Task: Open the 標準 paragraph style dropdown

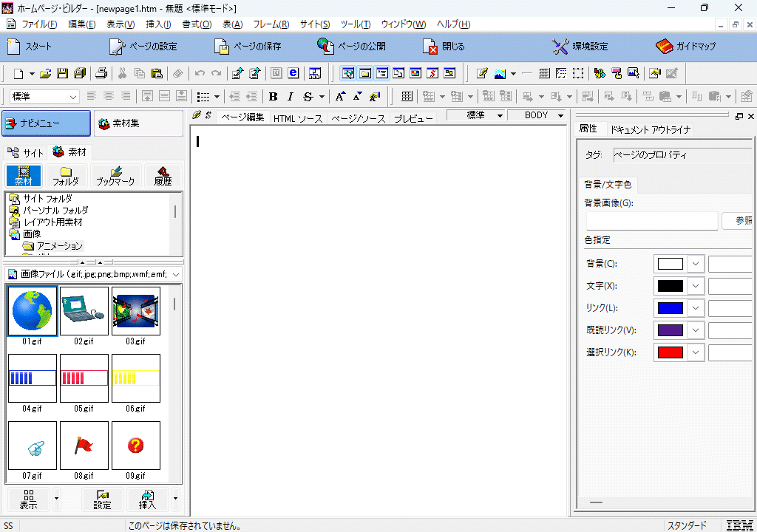Action: coord(44,96)
